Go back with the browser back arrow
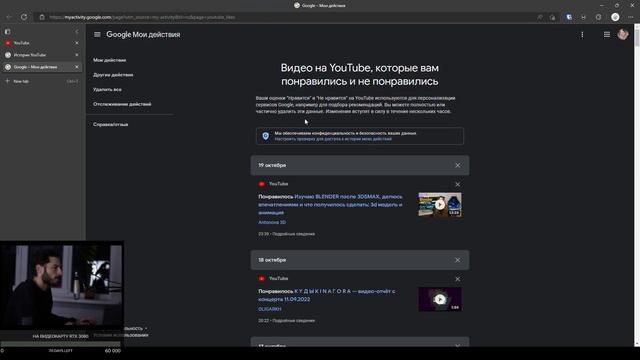 [x=9, y=17]
